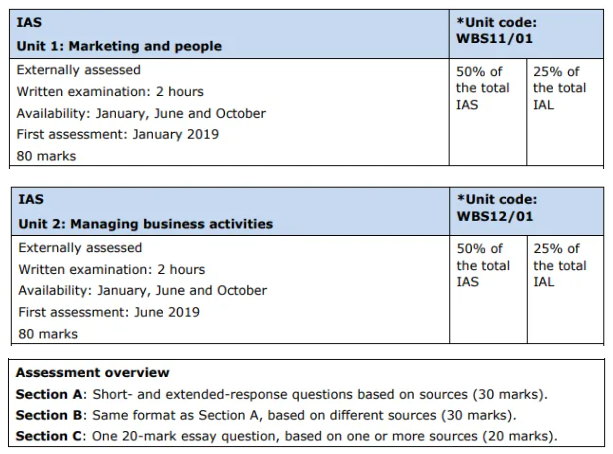Select the WBS11/01 unit code text

[x=494, y=38]
